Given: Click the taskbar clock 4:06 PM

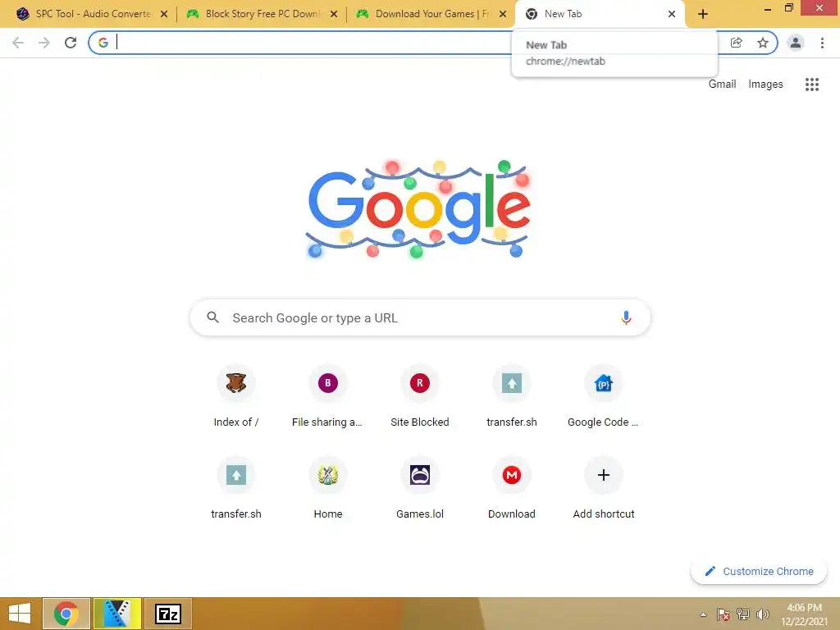Looking at the screenshot, I should click(804, 608).
